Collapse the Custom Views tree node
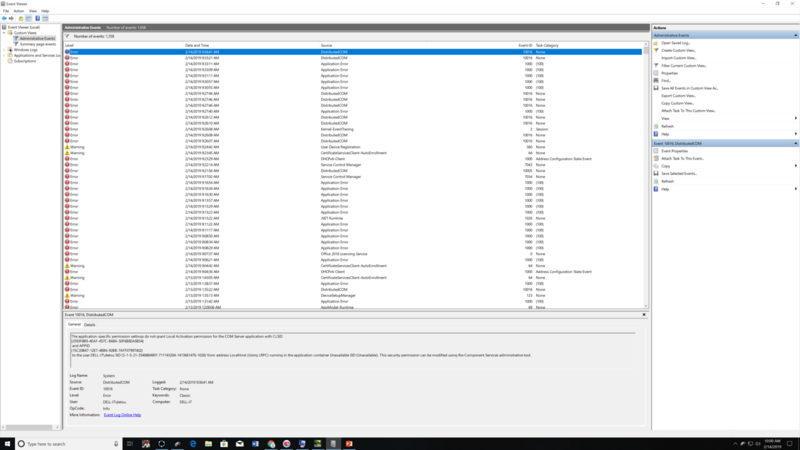The width and height of the screenshot is (800, 450). [x=4, y=33]
